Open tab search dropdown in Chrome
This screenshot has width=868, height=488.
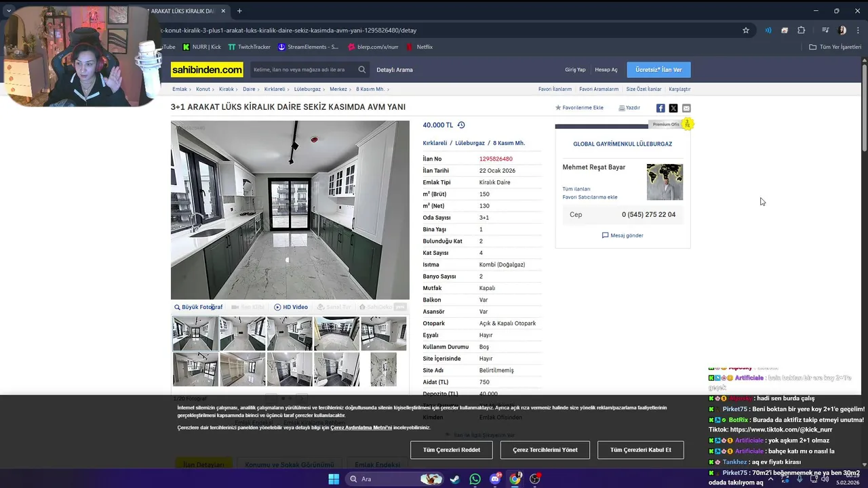[9, 11]
